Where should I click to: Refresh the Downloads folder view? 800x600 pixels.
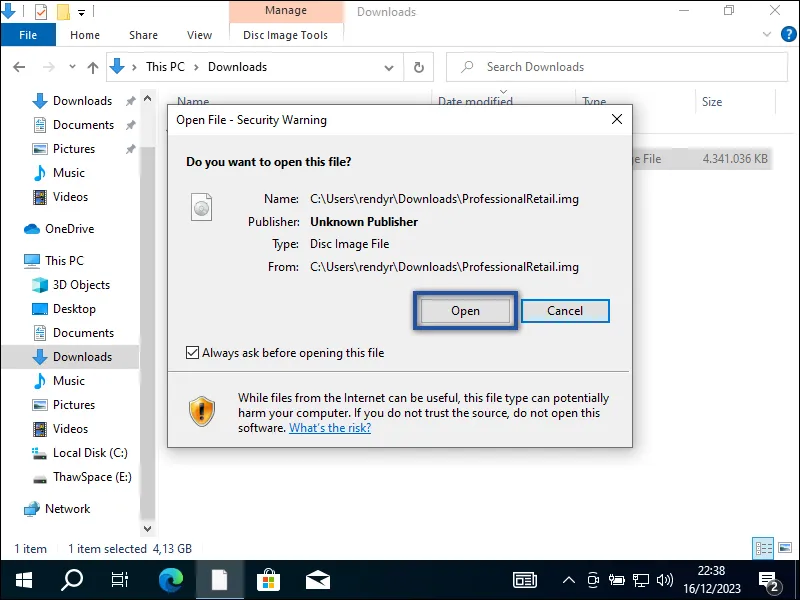[418, 66]
